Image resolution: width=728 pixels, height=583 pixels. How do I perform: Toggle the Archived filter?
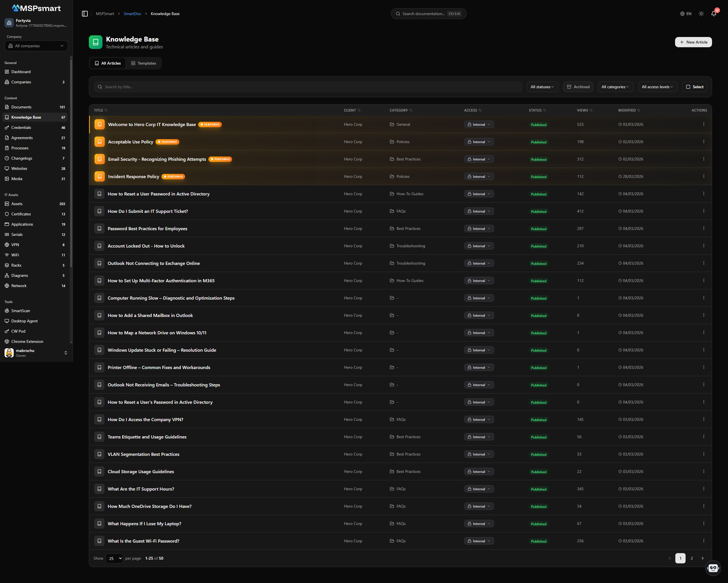coord(578,87)
